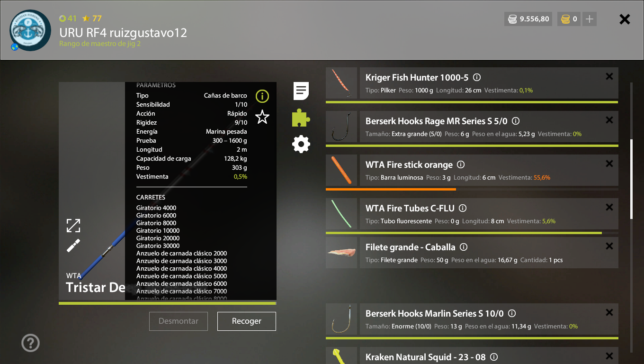Click the Capacidad de carga 128,2 kg row

[192, 158]
